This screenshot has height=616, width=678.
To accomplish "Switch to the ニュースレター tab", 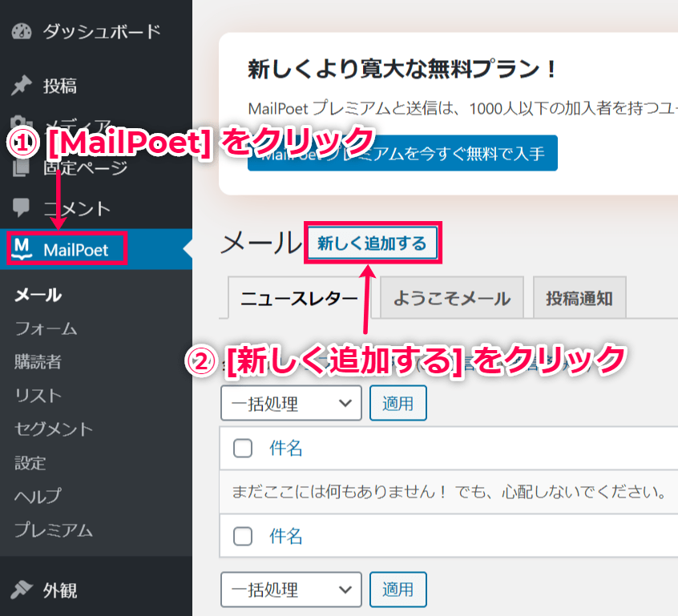I will (299, 298).
